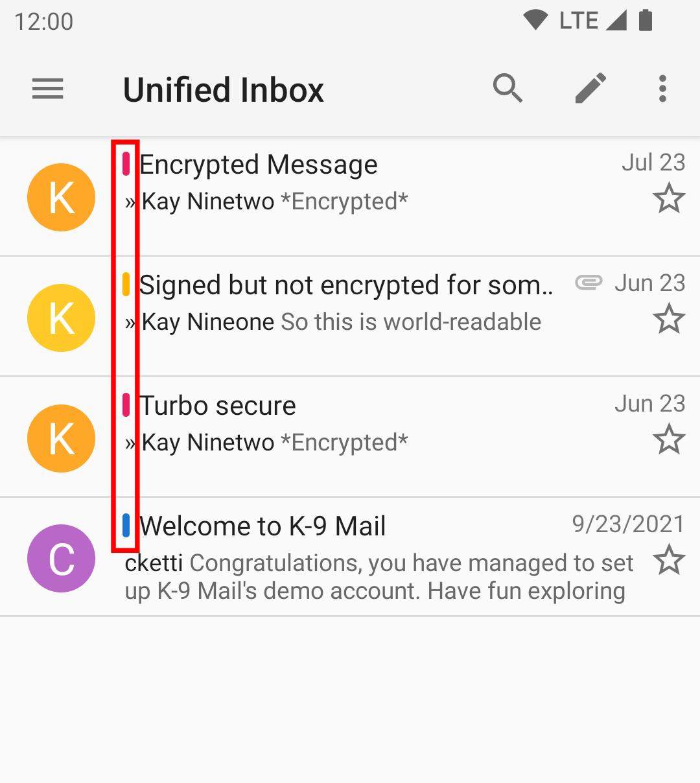The image size is (700, 783).
Task: Star the Encrypted Message email
Action: [669, 198]
